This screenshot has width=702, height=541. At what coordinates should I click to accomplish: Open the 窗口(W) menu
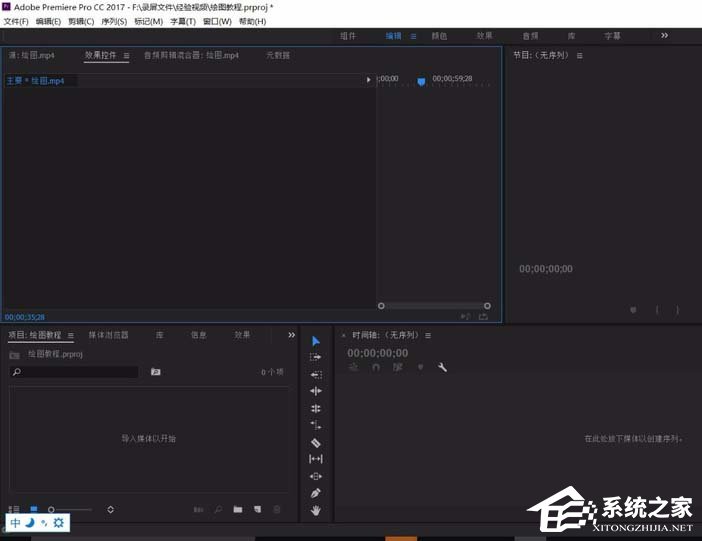(217, 21)
